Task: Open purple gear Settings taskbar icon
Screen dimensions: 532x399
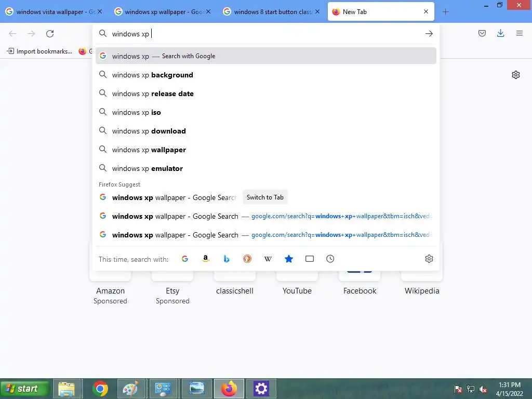Action: coord(261,389)
